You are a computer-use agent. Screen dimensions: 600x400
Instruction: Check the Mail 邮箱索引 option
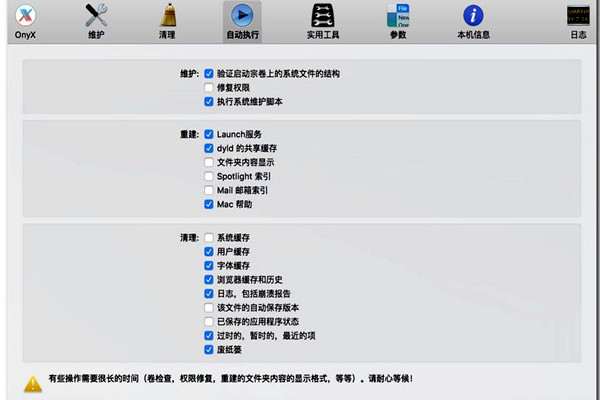click(x=209, y=190)
